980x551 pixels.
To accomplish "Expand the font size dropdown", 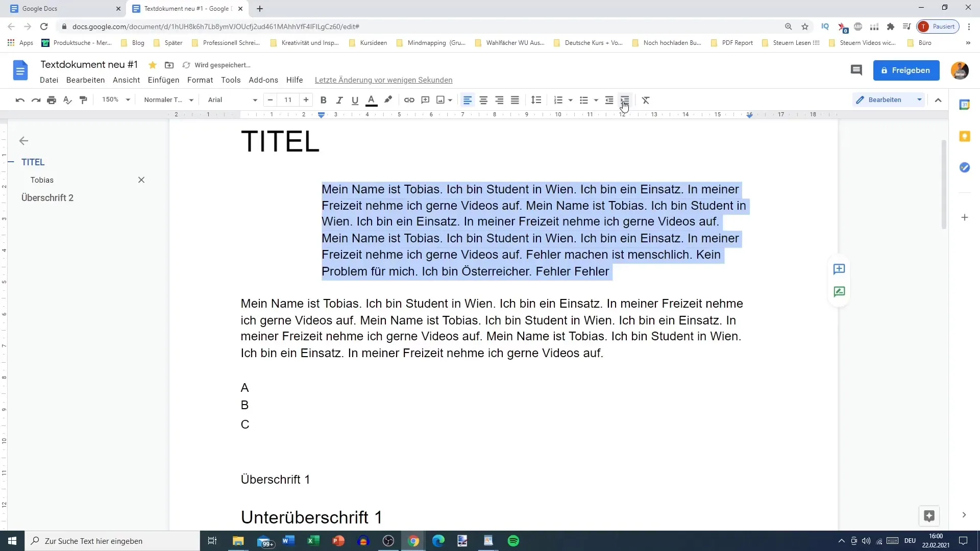I will pyautogui.click(x=288, y=99).
